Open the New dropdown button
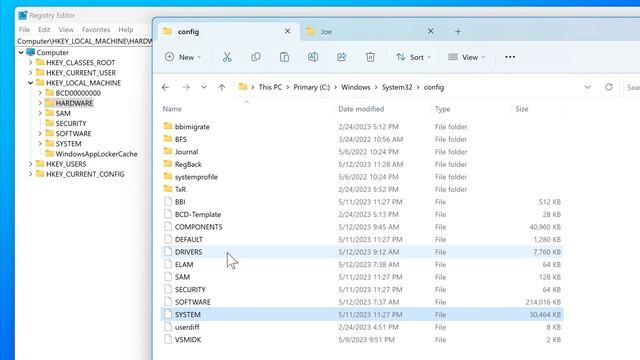640x360 pixels. coord(183,57)
